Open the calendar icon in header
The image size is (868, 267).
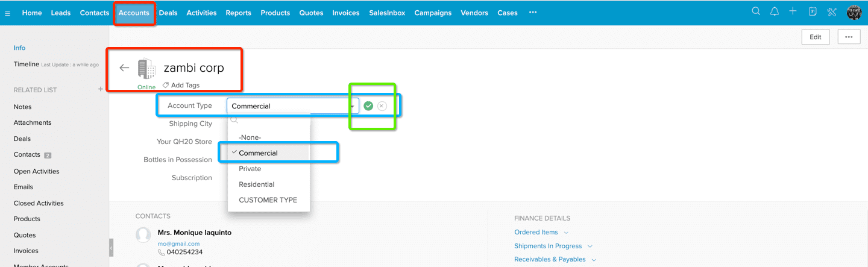click(813, 11)
